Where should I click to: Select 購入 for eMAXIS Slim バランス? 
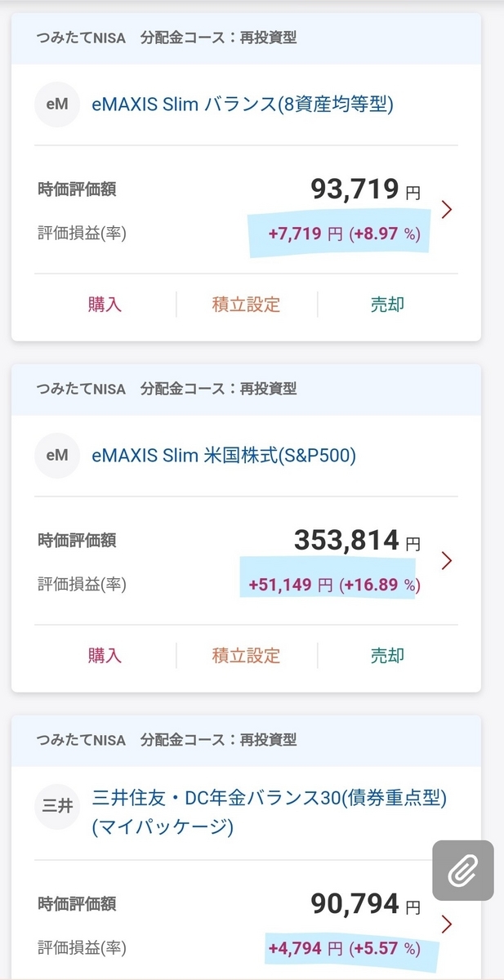pos(105,305)
